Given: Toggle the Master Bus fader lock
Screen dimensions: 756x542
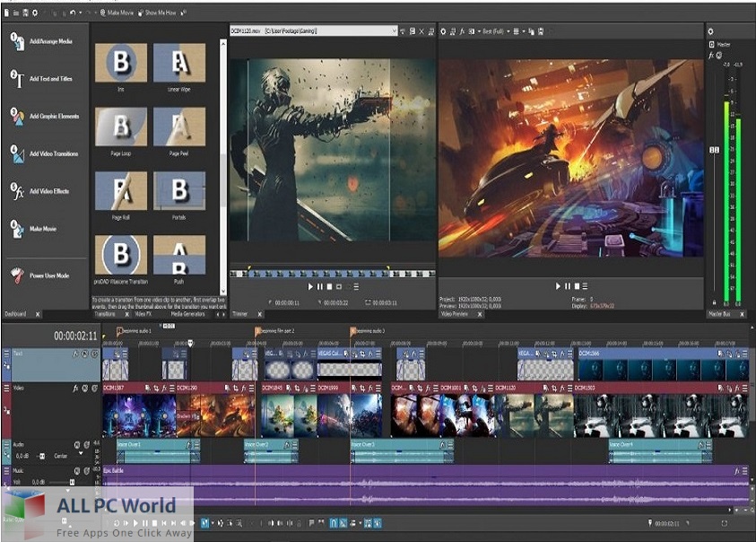Looking at the screenshot, I should coord(714,302).
